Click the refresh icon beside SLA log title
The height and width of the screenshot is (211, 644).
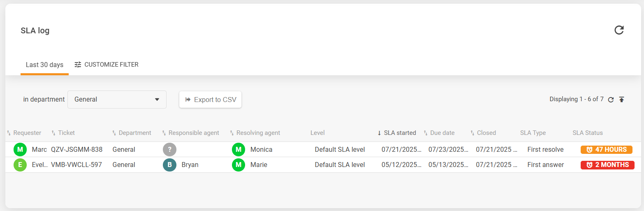(619, 30)
